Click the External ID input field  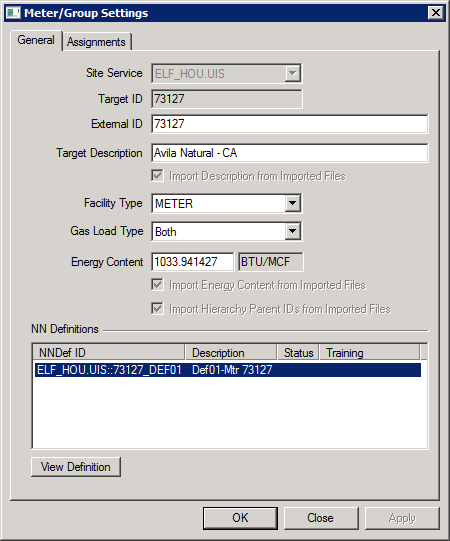pos(290,124)
